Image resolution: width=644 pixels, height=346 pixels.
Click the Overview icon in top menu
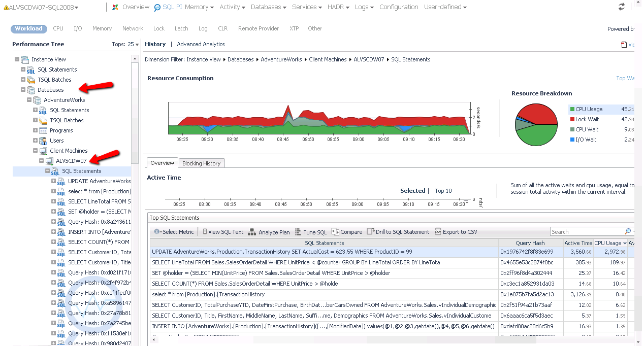115,7
